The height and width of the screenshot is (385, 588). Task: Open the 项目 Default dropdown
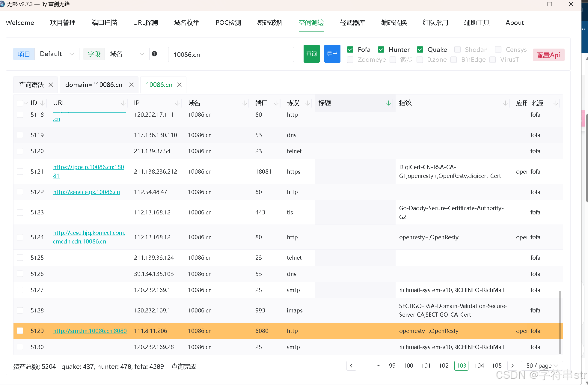pos(57,54)
